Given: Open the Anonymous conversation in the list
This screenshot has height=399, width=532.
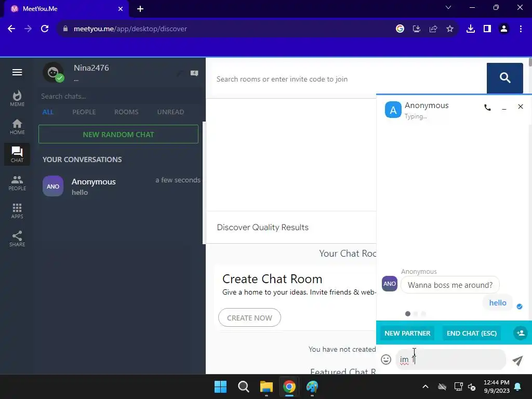Looking at the screenshot, I should [x=121, y=187].
